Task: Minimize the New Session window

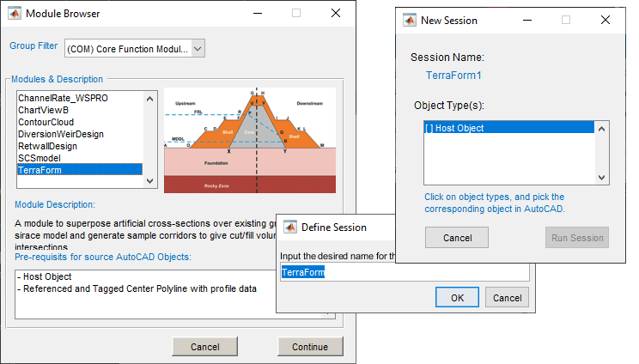Action: coord(526,20)
